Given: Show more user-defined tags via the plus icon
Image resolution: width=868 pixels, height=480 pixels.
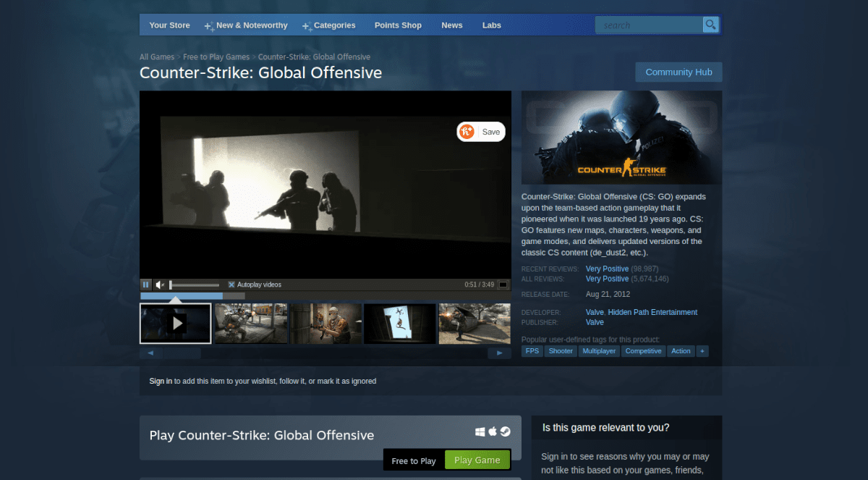Looking at the screenshot, I should point(702,350).
